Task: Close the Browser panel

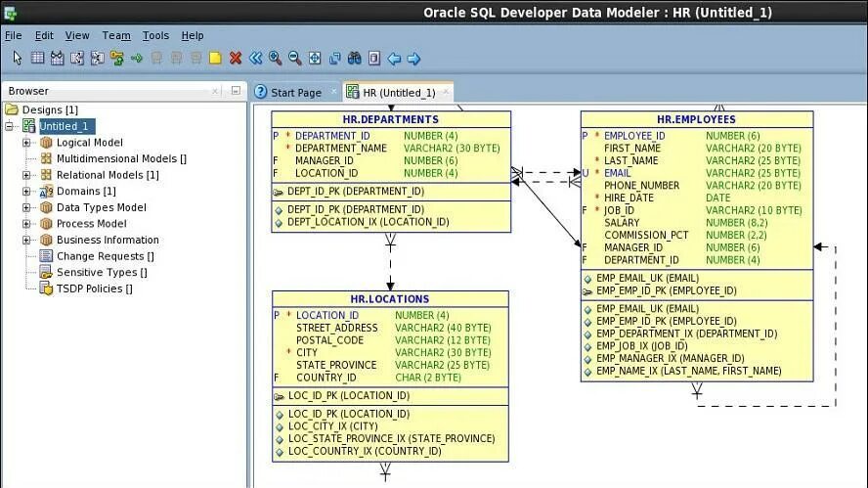Action: [215, 91]
